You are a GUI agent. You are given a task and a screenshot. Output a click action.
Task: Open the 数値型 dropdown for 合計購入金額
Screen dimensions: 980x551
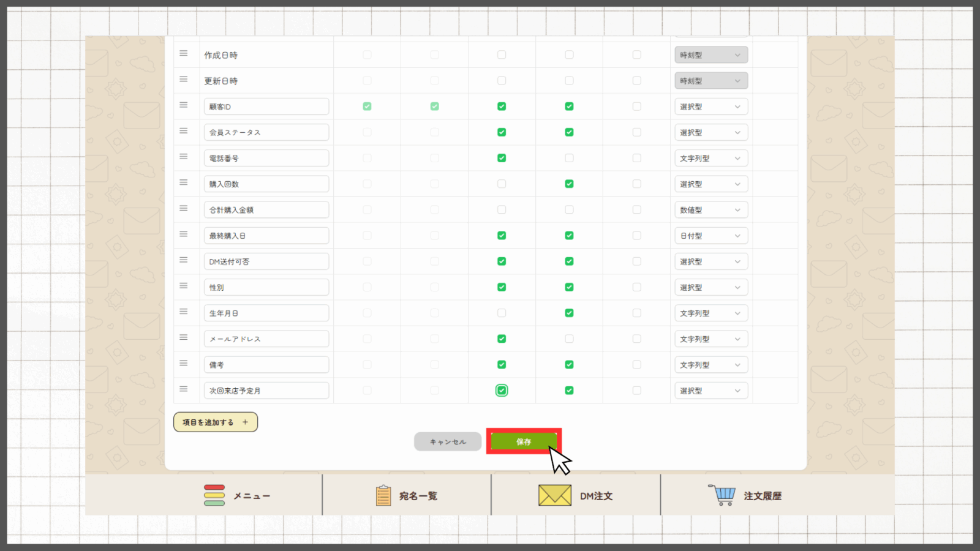710,210
